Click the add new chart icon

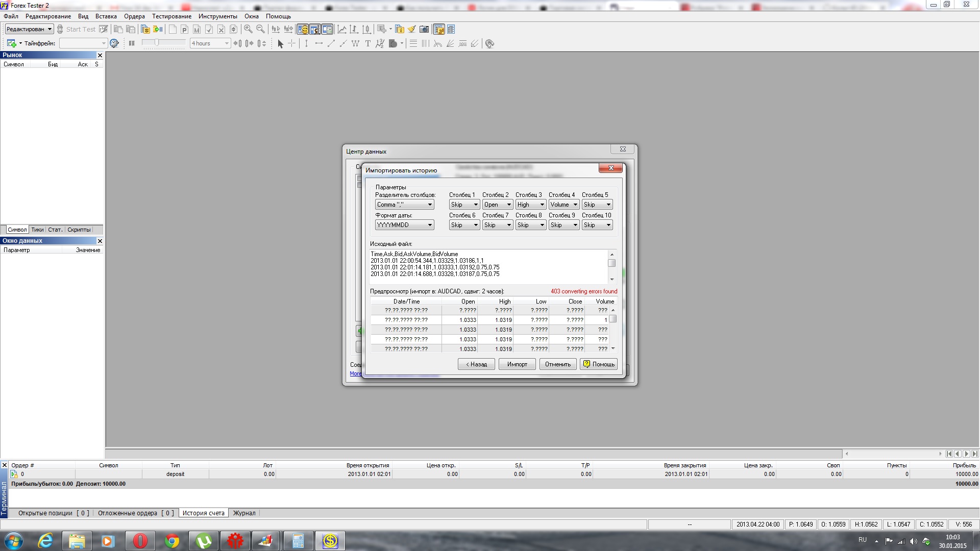click(11, 43)
